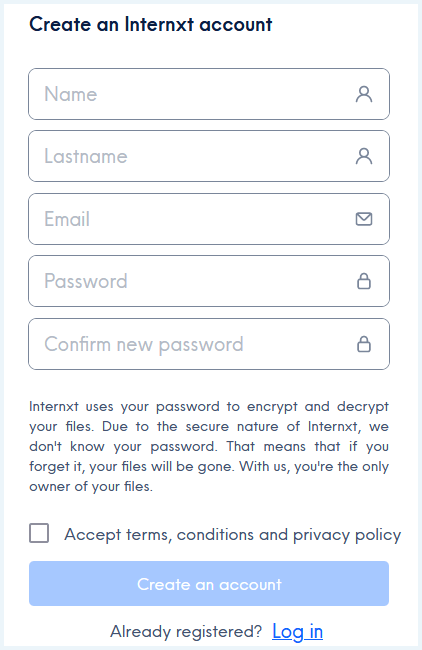Click 'privacy policy' words in the label
The height and width of the screenshot is (650, 422).
click(x=347, y=535)
